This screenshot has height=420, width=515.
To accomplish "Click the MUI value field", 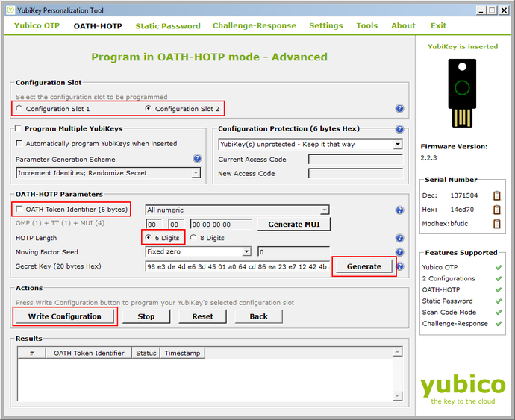I will (221, 225).
